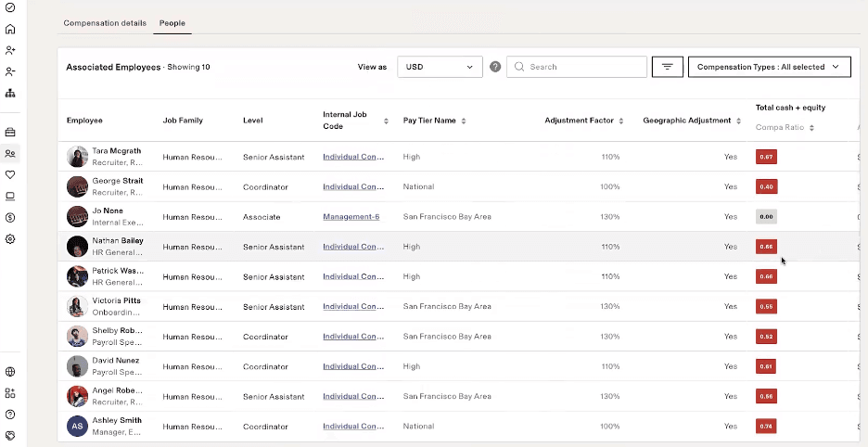Screen dimensions: 868x447
Task: Open the heart benefits sidebar icon
Action: click(10, 174)
